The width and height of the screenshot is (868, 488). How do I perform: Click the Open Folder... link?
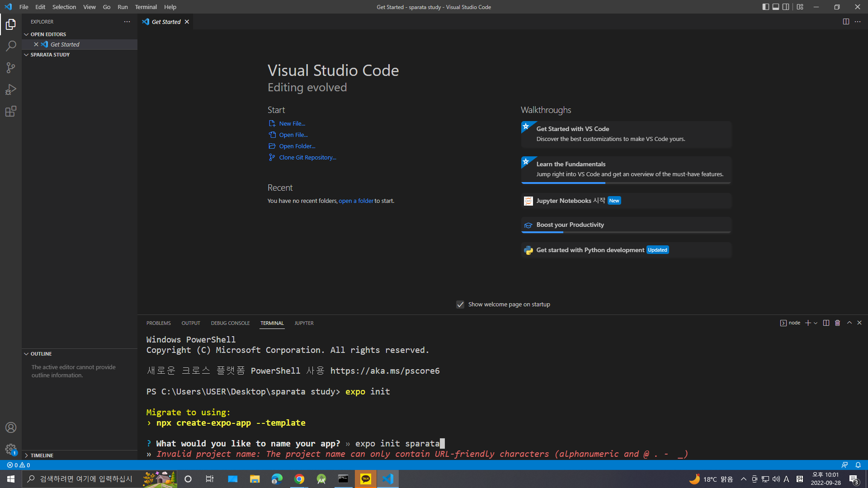point(297,146)
